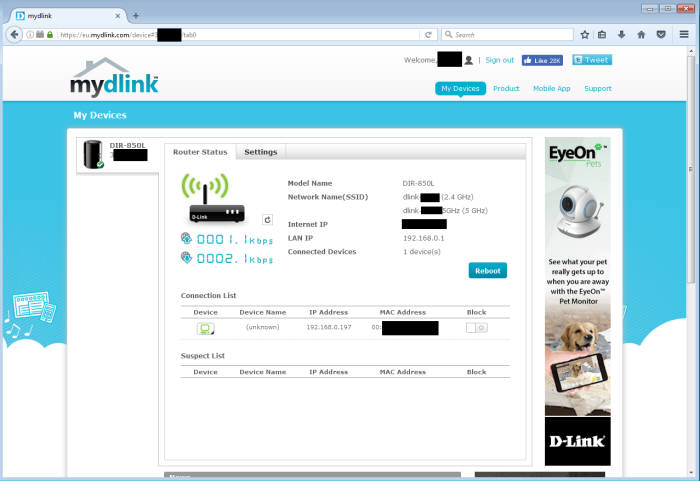
Task: Click the download speed icon
Action: point(186,257)
